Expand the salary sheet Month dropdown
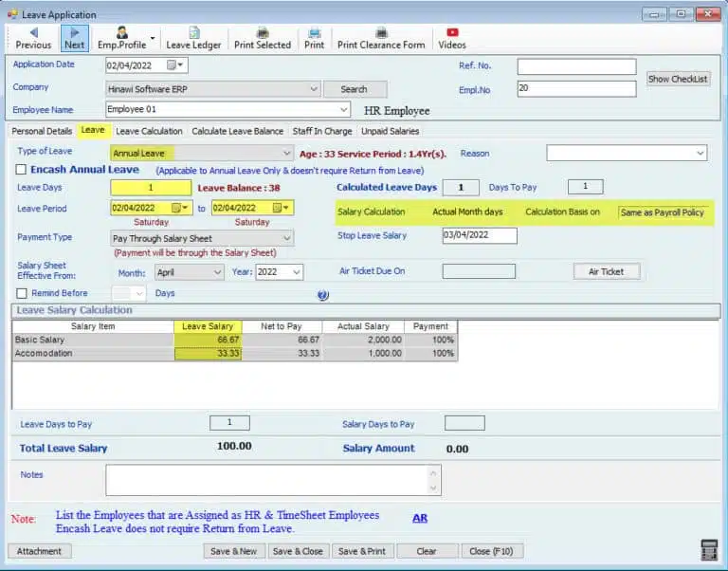 click(x=217, y=272)
